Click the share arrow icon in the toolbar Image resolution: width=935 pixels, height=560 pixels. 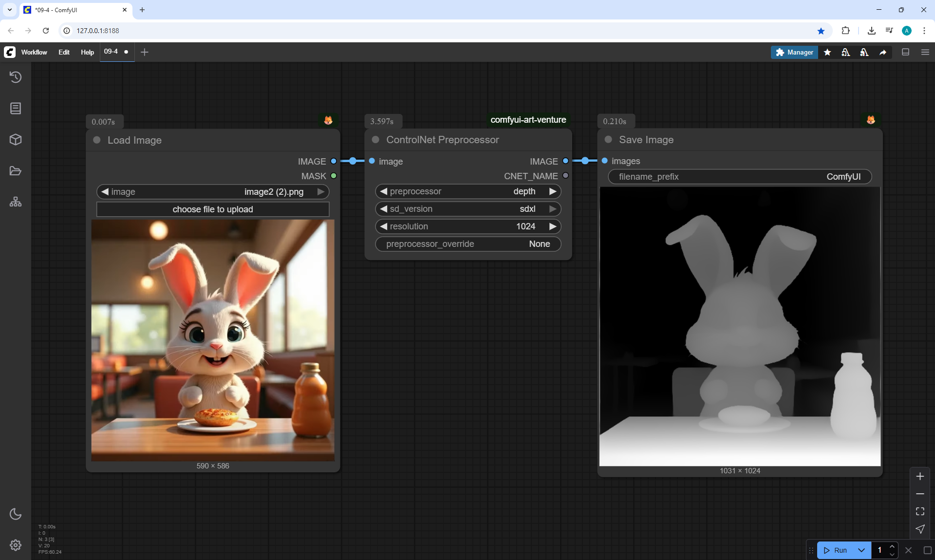pyautogui.click(x=883, y=52)
